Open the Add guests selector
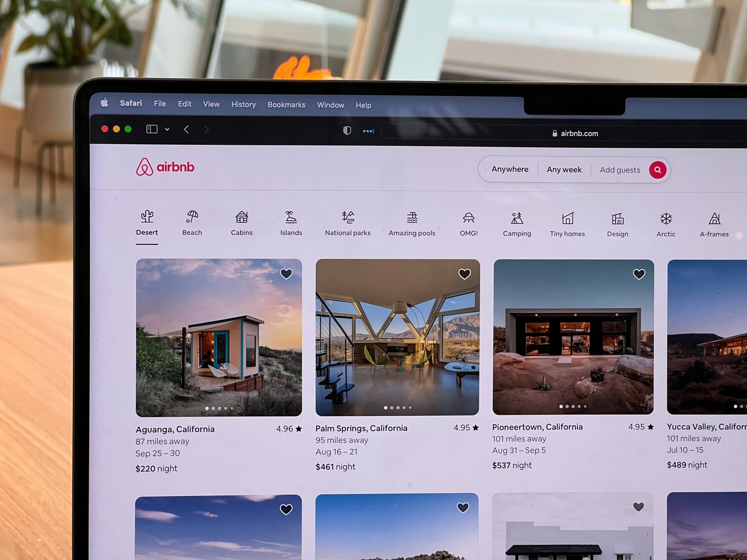Image resolution: width=747 pixels, height=560 pixels. [619, 170]
